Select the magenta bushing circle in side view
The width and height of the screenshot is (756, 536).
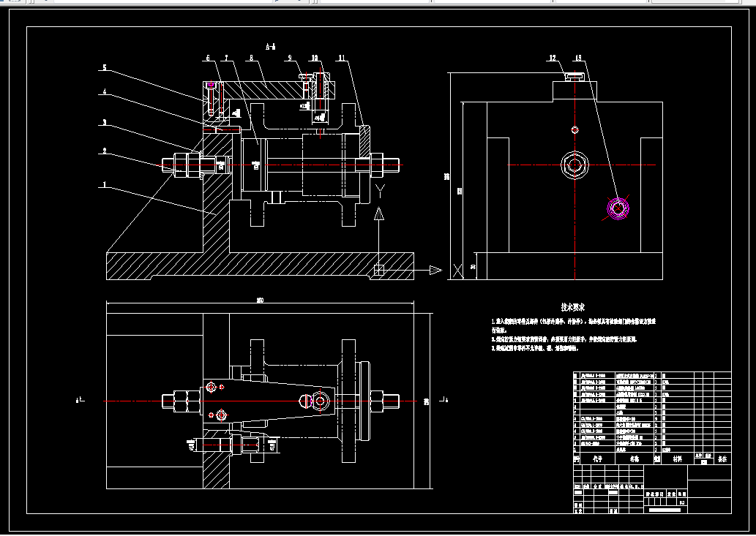[x=618, y=208]
